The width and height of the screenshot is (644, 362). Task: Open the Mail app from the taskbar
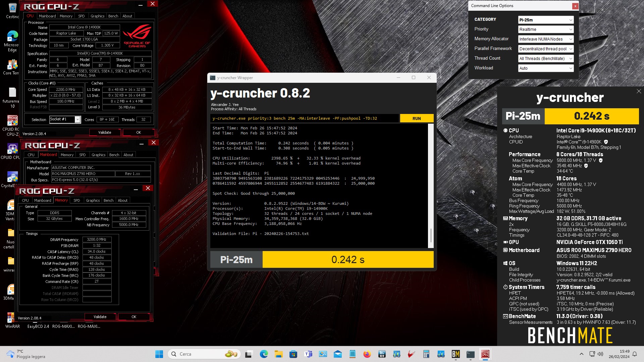coord(337,354)
